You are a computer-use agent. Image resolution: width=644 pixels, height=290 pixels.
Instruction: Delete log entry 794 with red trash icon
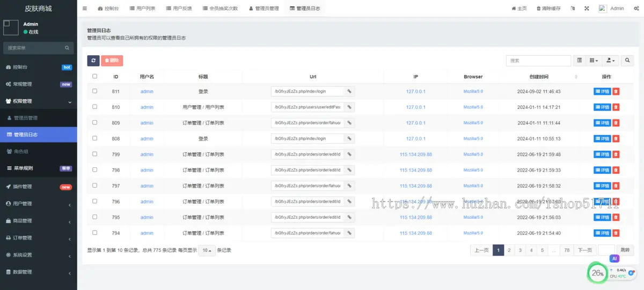pyautogui.click(x=616, y=233)
